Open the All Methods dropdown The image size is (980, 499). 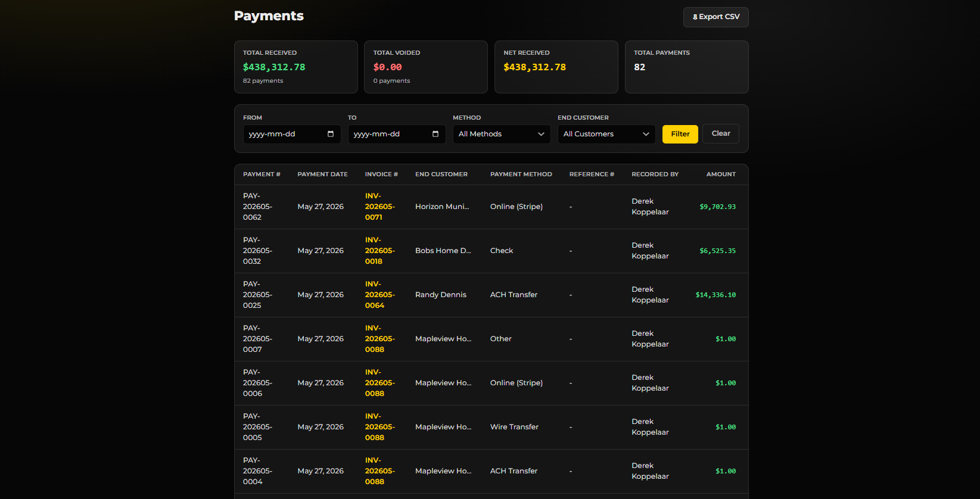coord(502,134)
